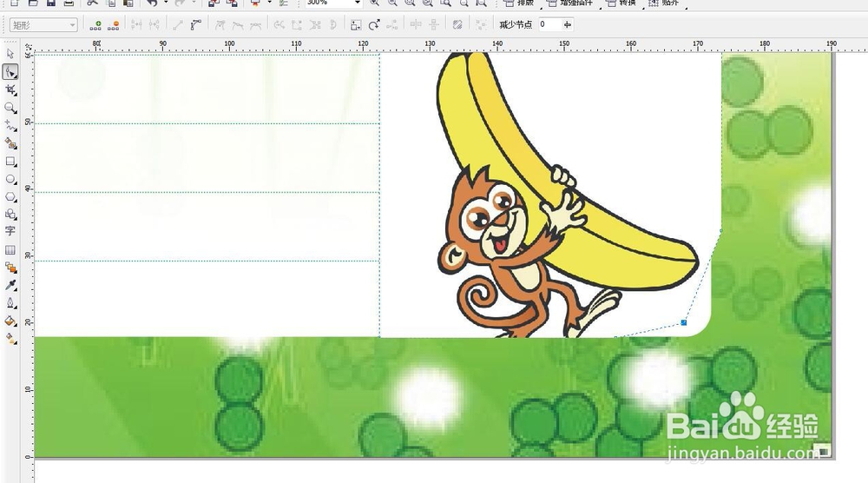
Task: Select the Ellipse tool
Action: [10, 179]
